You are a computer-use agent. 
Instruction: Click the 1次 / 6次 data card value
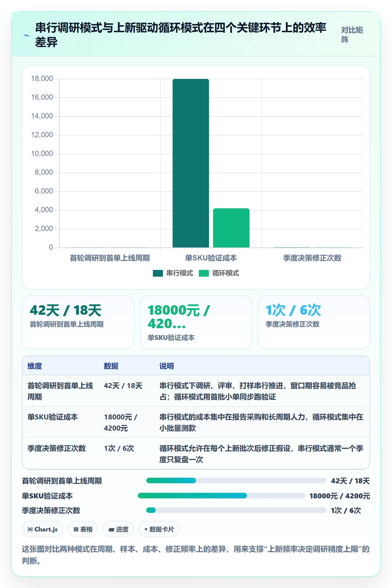[x=293, y=310]
